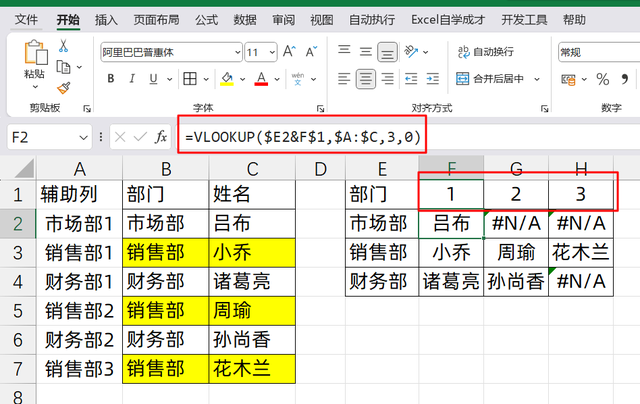This screenshot has height=404, width=640.
Task: Expand the copy options arrow
Action: (x=79, y=67)
